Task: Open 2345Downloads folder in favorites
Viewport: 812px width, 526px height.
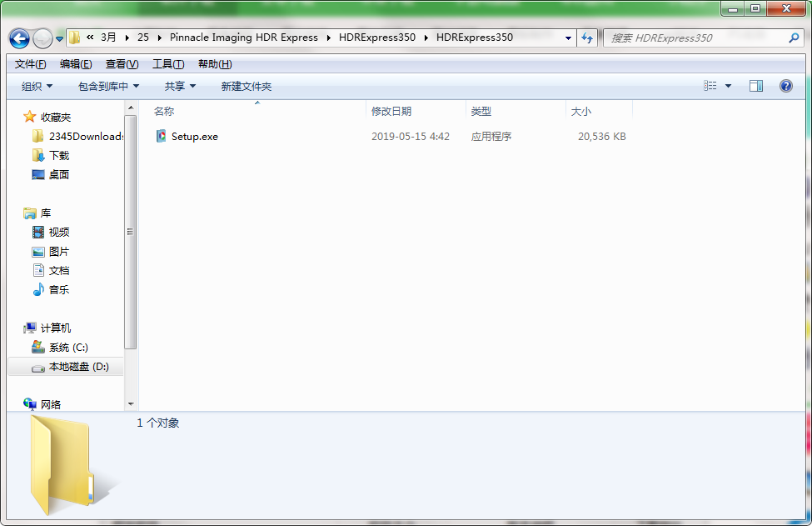Action: pyautogui.click(x=86, y=137)
